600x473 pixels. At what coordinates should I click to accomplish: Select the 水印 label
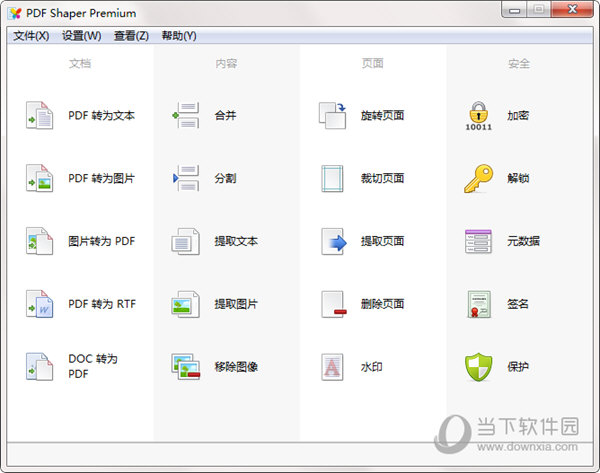(372, 367)
